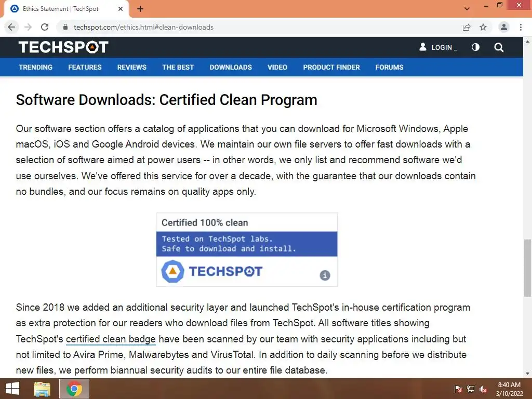Click the scrollbar down arrow
This screenshot has width=532, height=399.
pos(527,374)
